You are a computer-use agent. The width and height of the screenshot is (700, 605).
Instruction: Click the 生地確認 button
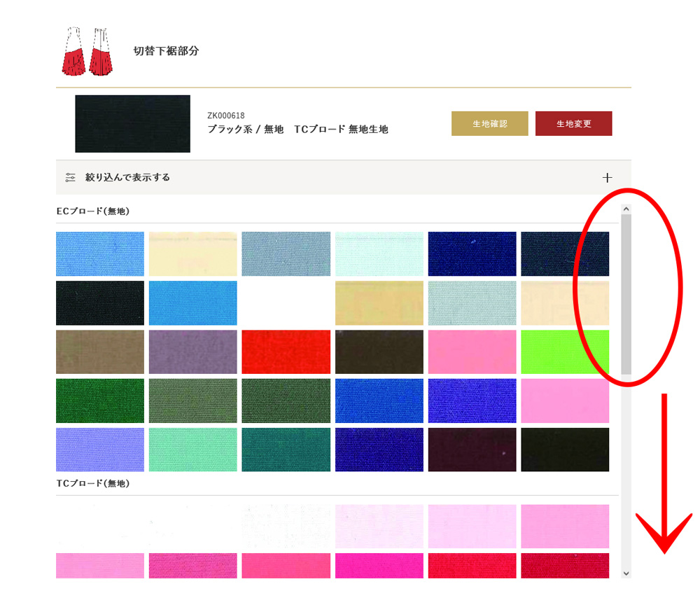pos(490,124)
